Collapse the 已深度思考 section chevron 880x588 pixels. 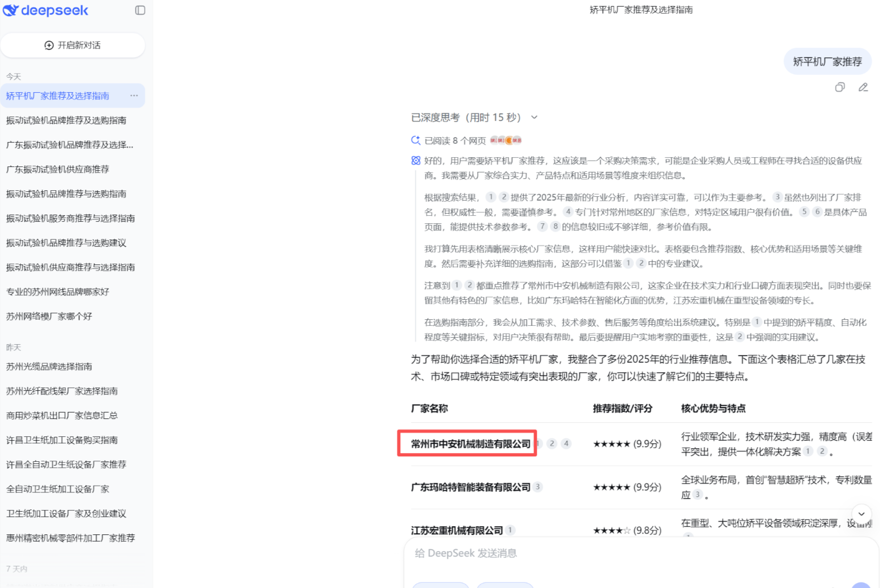[534, 118]
